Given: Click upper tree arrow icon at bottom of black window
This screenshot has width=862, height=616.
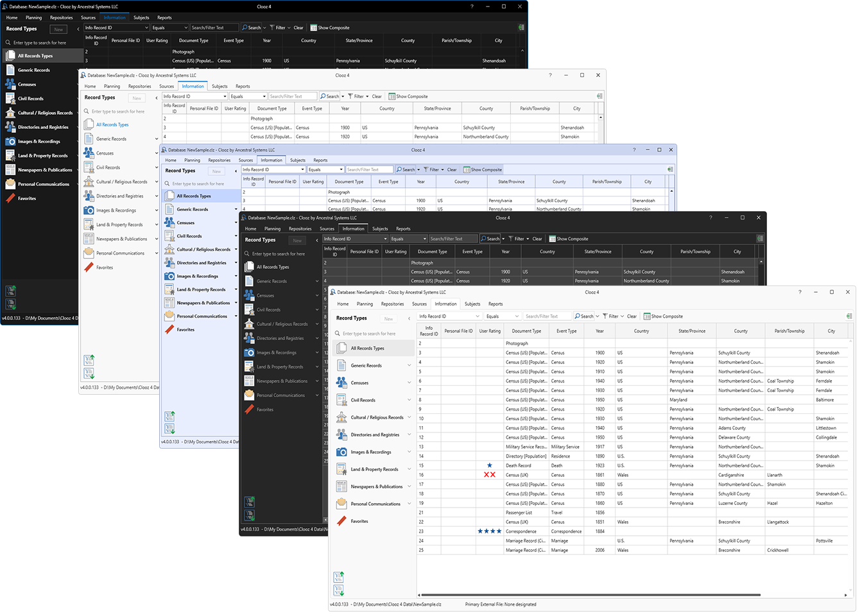Looking at the screenshot, I should pos(10,291).
